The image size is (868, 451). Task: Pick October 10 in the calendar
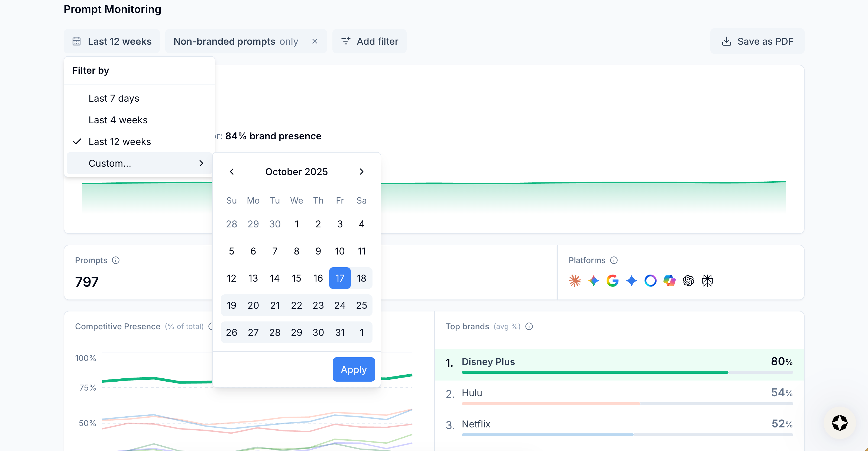coord(340,251)
